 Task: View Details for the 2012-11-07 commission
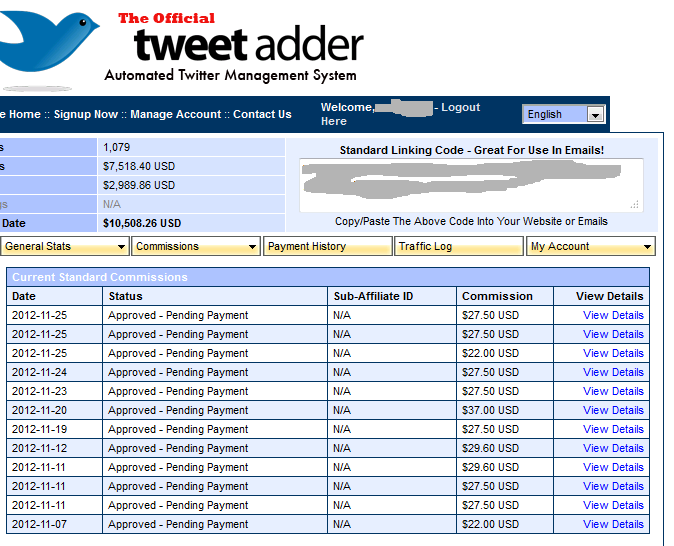click(613, 524)
